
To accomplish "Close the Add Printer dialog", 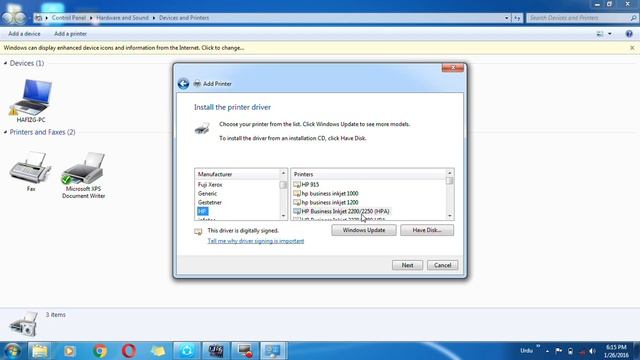I will click(453, 68).
